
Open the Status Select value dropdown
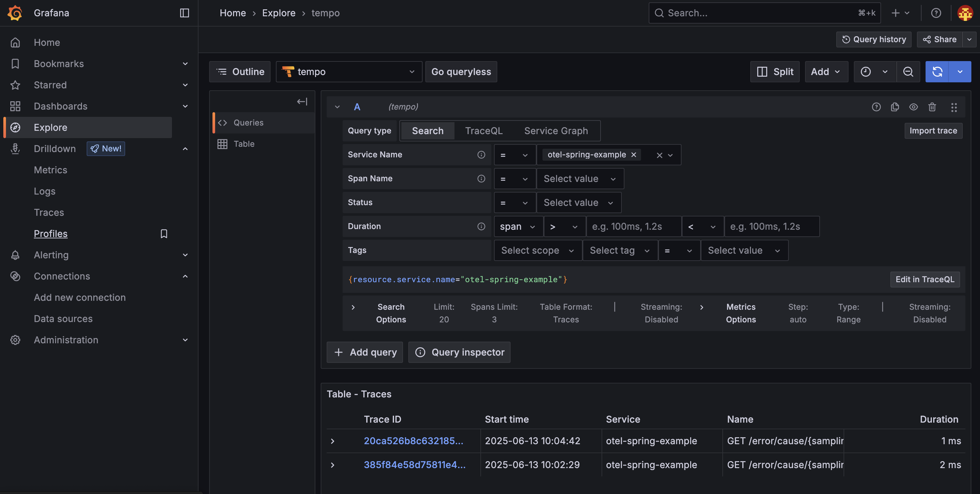(x=579, y=203)
